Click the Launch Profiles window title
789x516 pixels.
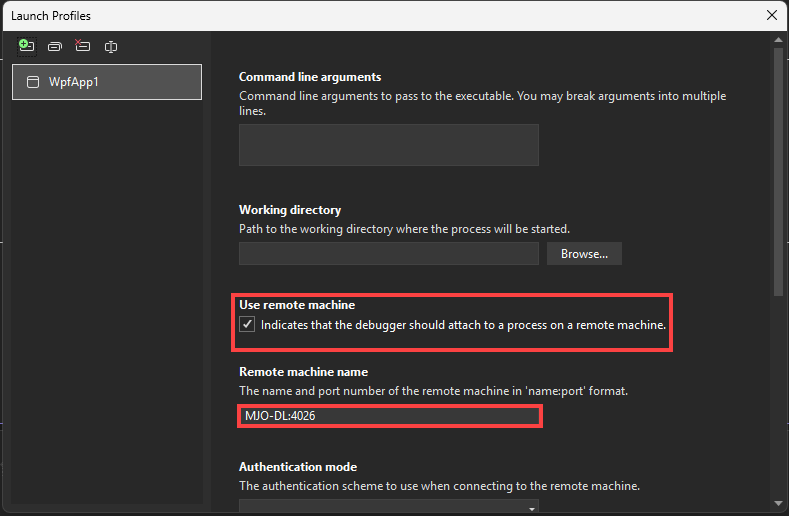[x=51, y=16]
